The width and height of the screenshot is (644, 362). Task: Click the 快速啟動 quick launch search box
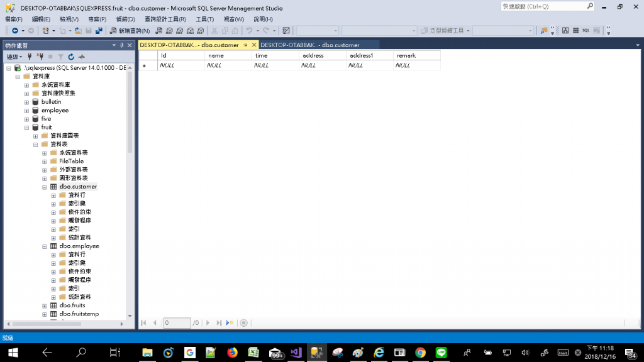(548, 6)
